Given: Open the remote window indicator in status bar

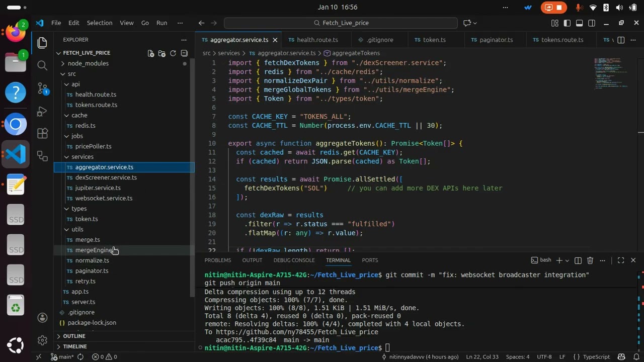Looking at the screenshot, I should (x=39, y=356).
